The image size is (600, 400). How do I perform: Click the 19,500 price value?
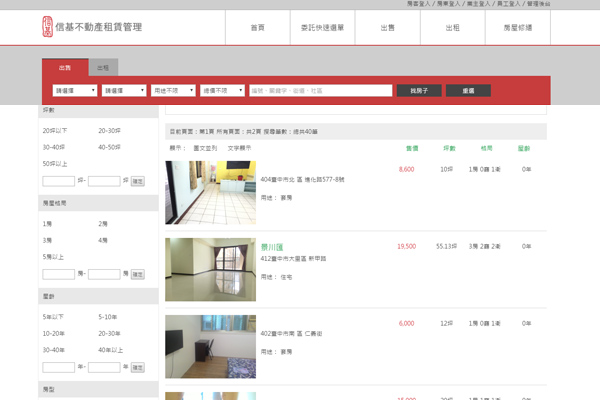pyautogui.click(x=406, y=246)
